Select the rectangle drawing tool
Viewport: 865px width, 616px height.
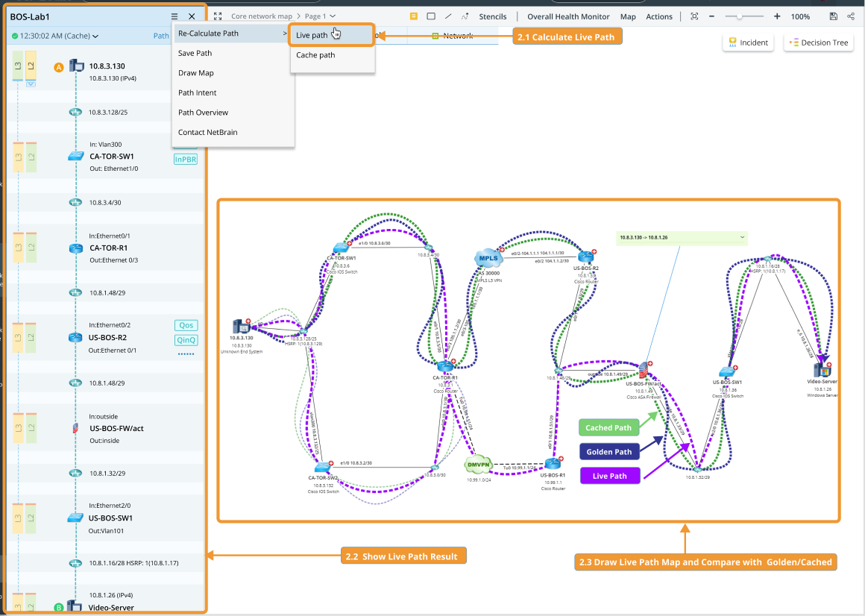click(x=431, y=16)
